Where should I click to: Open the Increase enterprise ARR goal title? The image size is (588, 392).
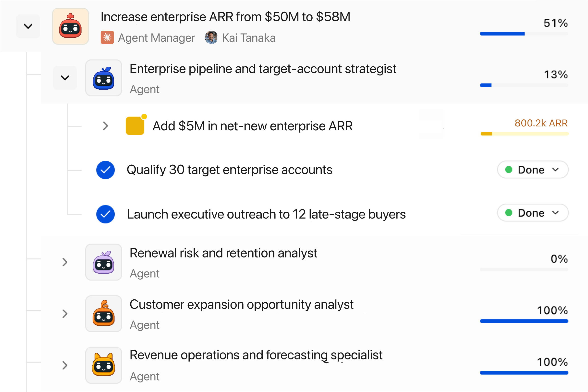pos(225,17)
